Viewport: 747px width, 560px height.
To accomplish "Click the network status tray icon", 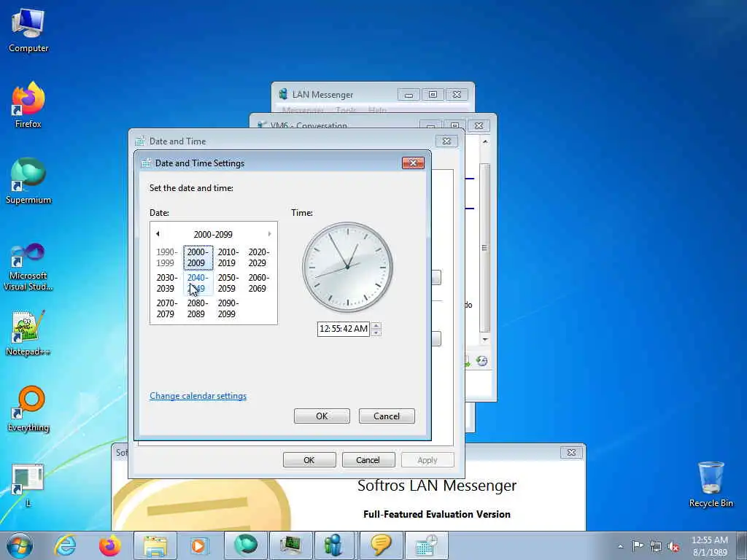I will point(656,547).
